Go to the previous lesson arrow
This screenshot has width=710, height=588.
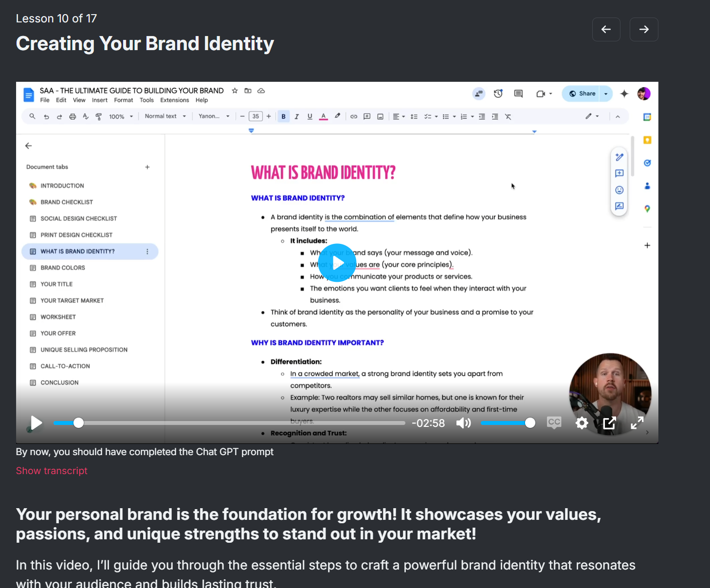click(606, 29)
